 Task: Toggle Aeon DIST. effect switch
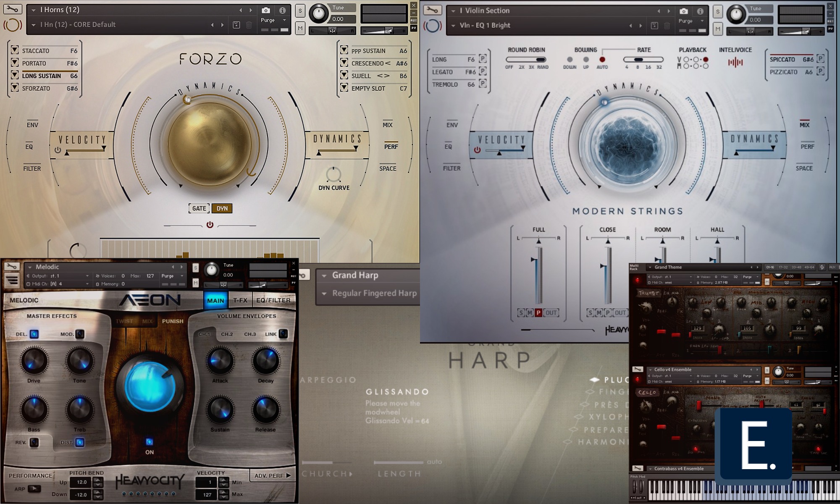80,442
